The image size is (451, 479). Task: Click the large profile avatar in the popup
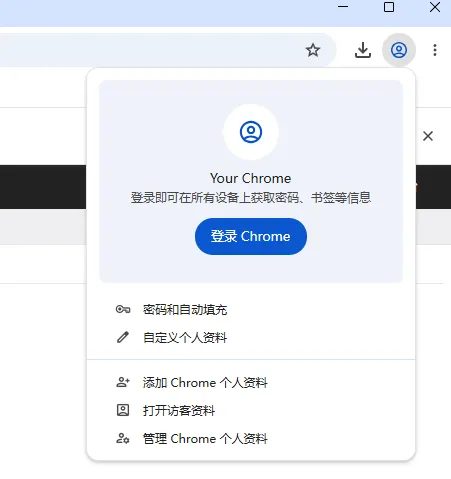251,132
